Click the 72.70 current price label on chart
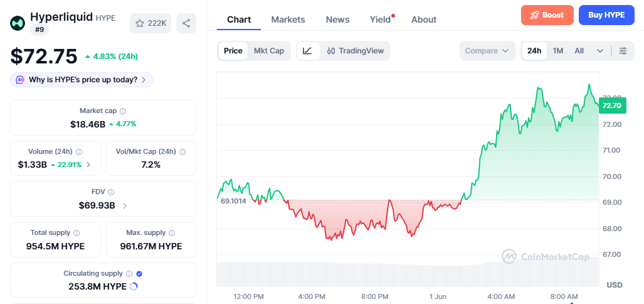Image resolution: width=644 pixels, height=304 pixels. click(x=612, y=106)
